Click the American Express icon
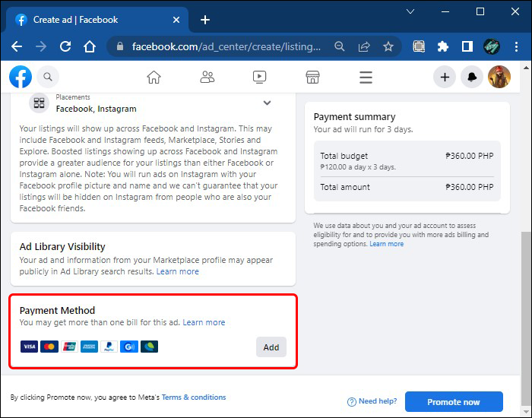Viewport: 532px width, 418px height. click(89, 347)
